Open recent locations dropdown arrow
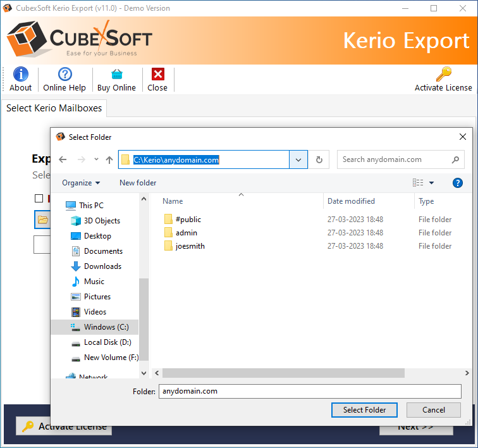 pyautogui.click(x=96, y=159)
